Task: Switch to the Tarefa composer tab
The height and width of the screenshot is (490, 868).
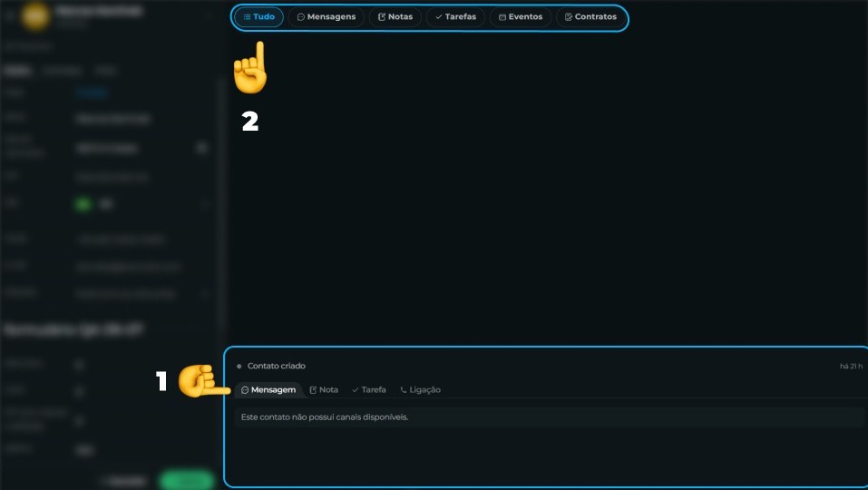Action: click(368, 390)
